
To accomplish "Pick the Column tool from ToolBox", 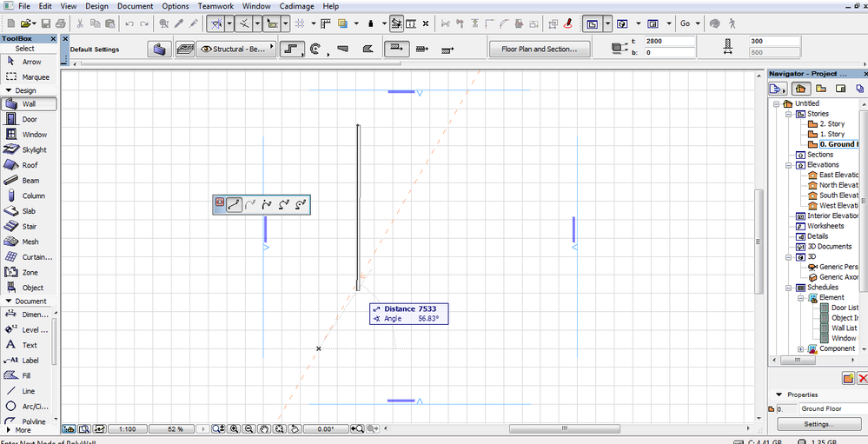I will 29,196.
